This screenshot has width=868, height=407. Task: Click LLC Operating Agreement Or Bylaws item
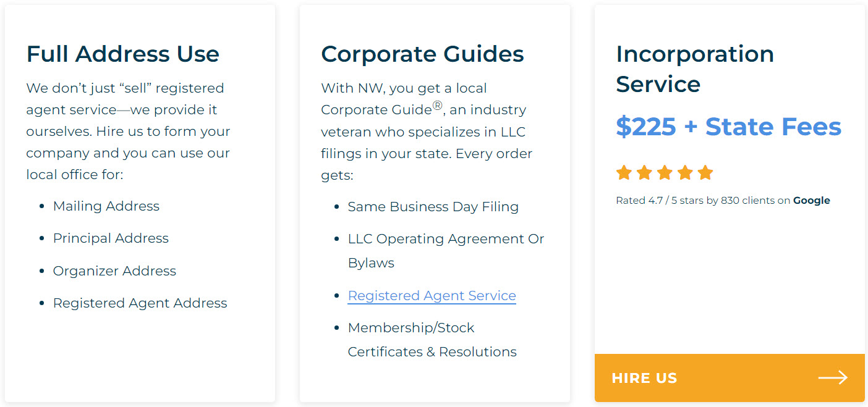[x=446, y=251]
